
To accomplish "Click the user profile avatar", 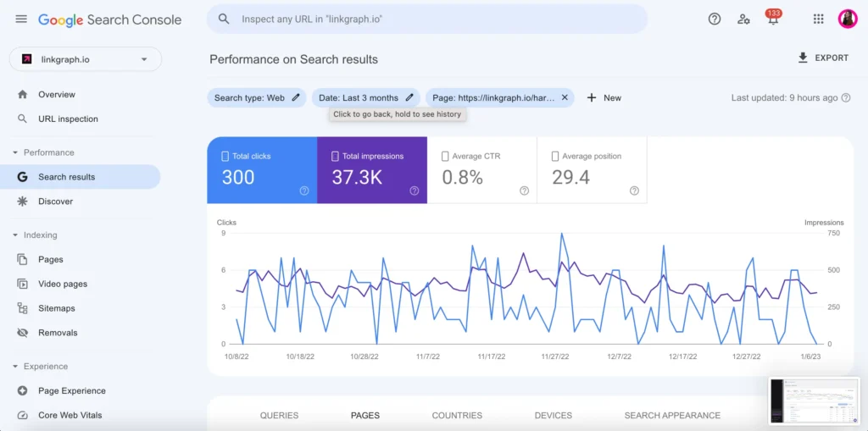I will (x=848, y=19).
